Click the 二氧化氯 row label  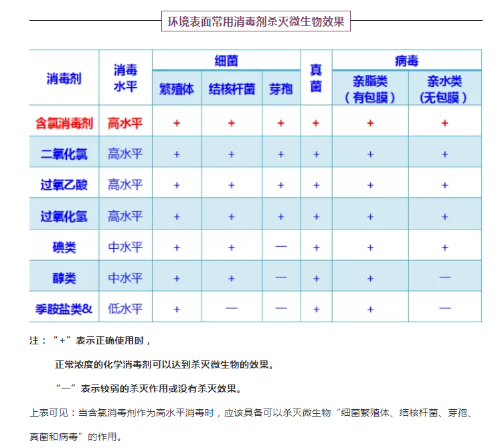(x=64, y=154)
